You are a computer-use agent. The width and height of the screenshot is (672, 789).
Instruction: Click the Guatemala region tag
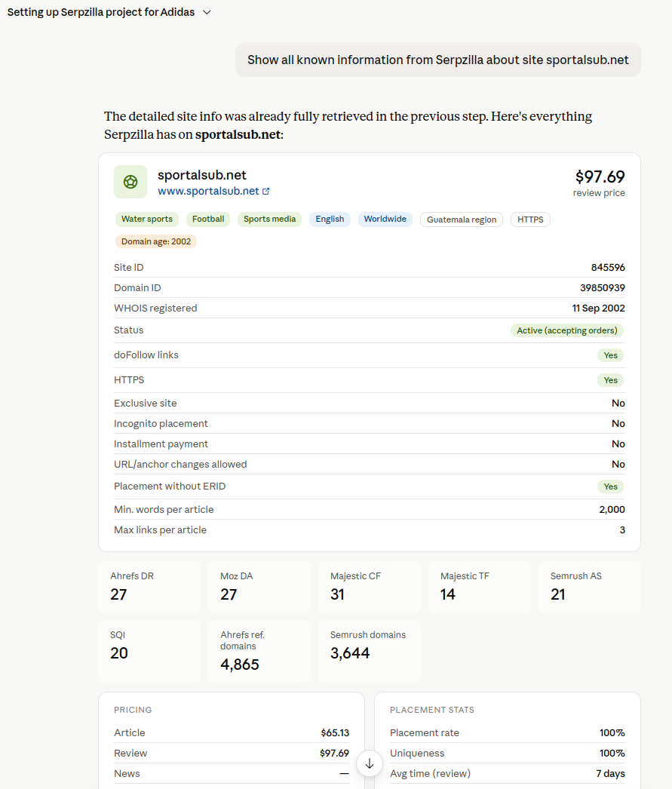coord(462,220)
